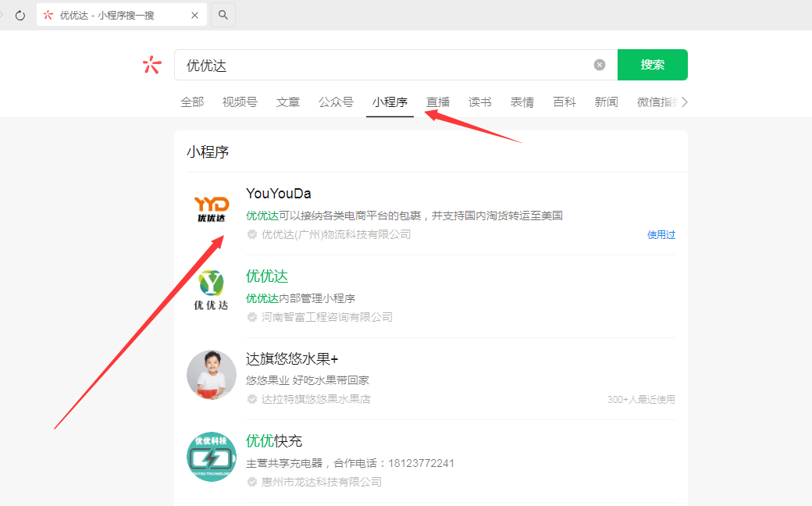Select the 优优达 - 小程序搜一搜 tab
This screenshot has height=506, width=812.
pyautogui.click(x=122, y=15)
